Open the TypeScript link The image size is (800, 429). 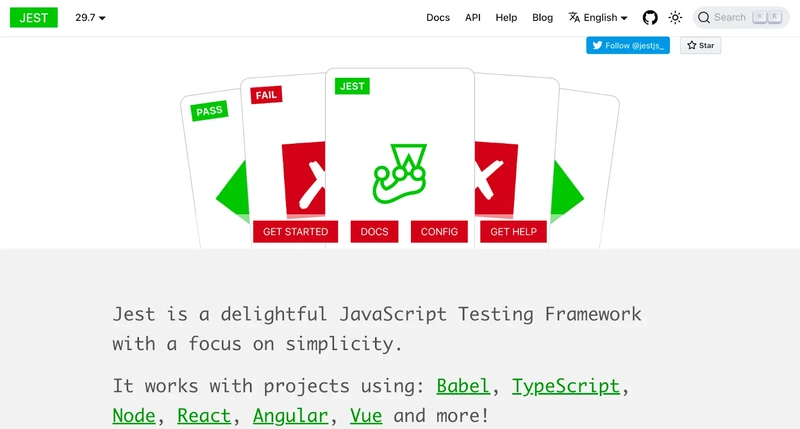point(565,386)
